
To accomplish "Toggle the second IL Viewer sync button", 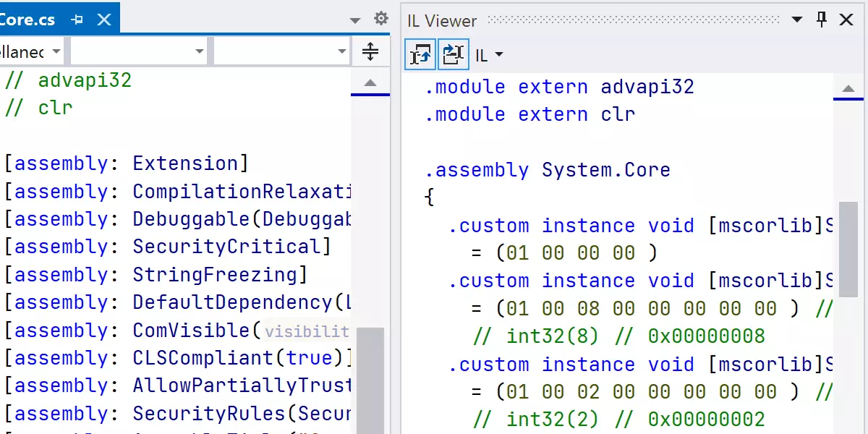I will (453, 54).
